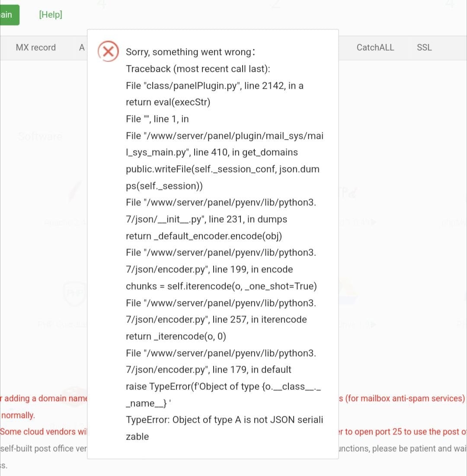This screenshot has height=476, width=467.
Task: Click the red mailbox anti-spam services notice
Action: pyautogui.click(x=402, y=398)
